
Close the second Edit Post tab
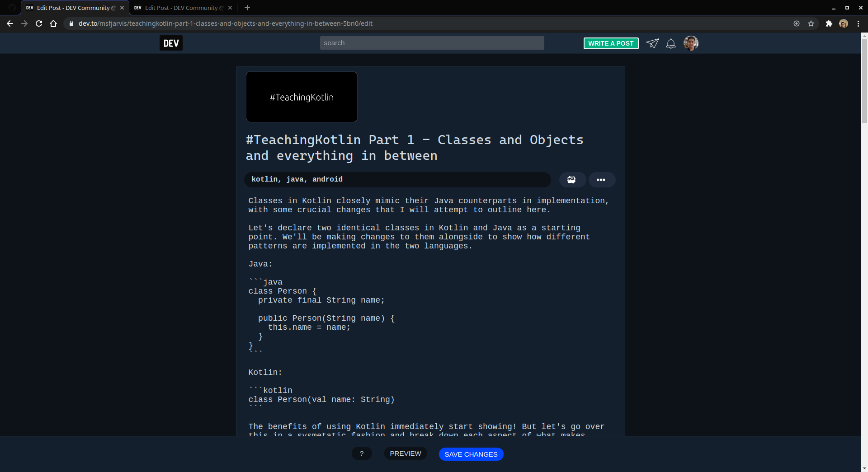pyautogui.click(x=230, y=8)
